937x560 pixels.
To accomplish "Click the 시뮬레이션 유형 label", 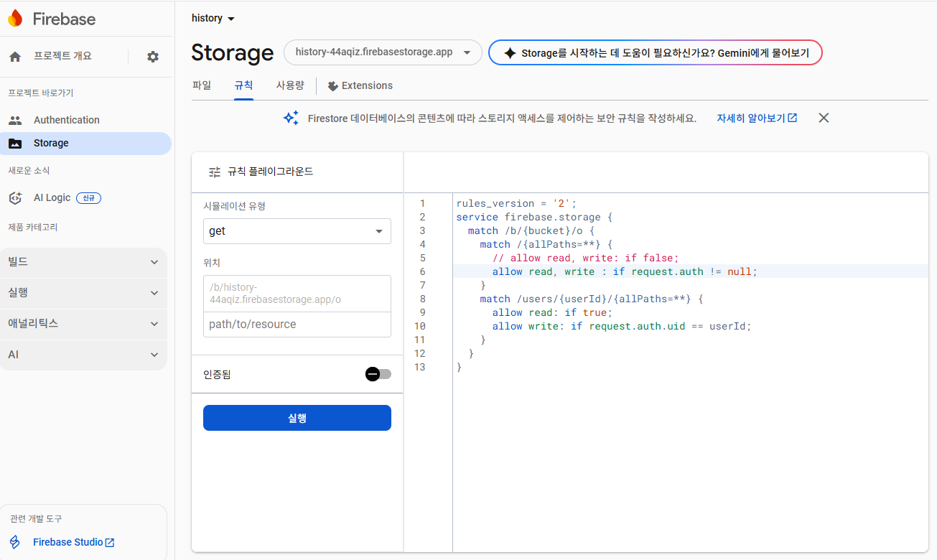I will coord(234,206).
